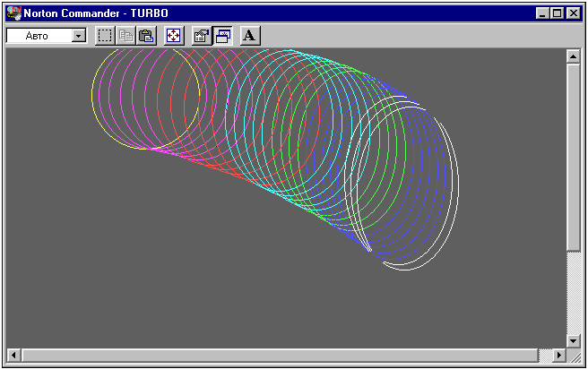This screenshot has height=369, width=588.
Task: Toggle the Background windows button
Action: (223, 36)
